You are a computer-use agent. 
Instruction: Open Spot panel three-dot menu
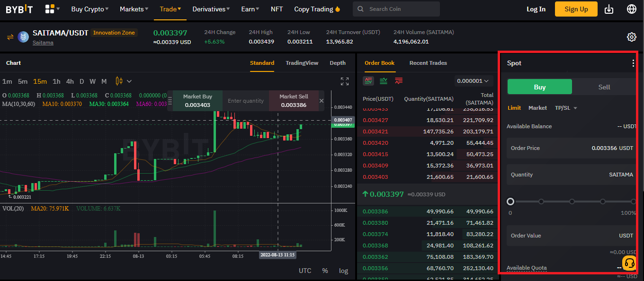coord(633,63)
